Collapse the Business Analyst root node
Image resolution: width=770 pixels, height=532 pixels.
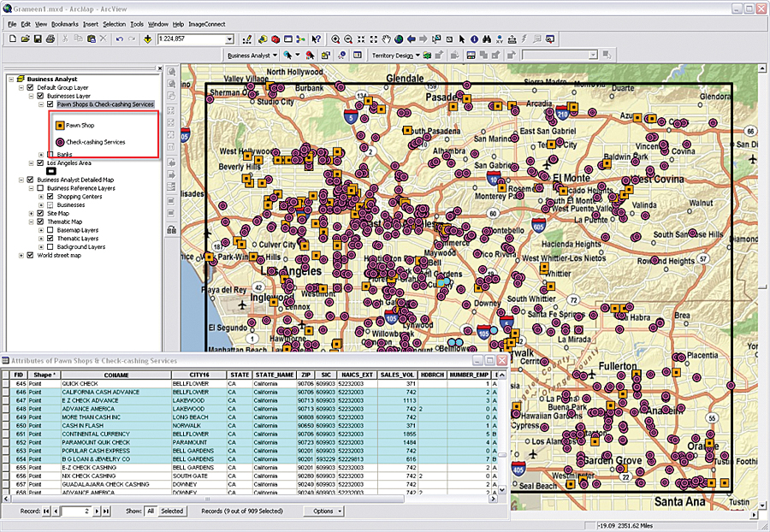tap(11, 79)
